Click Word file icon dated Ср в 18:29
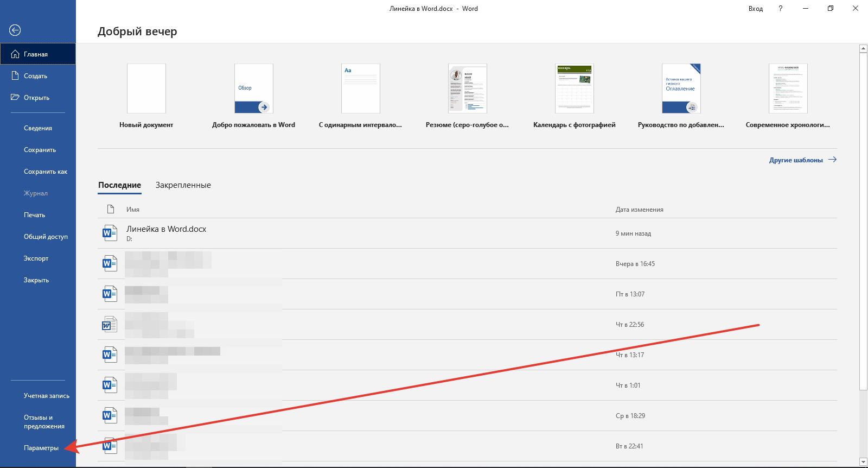The width and height of the screenshot is (868, 468). 110,415
